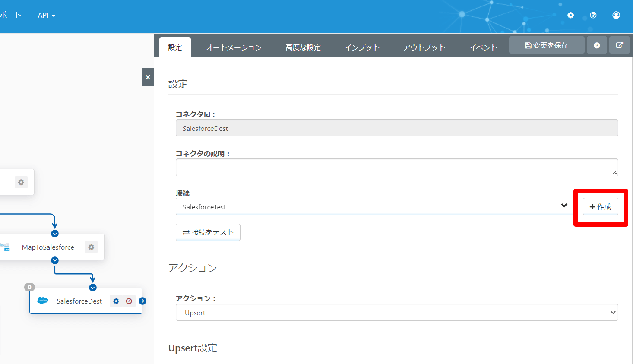Open SalesforceDest connector gear settings
Image resolution: width=633 pixels, height=364 pixels.
116,301
